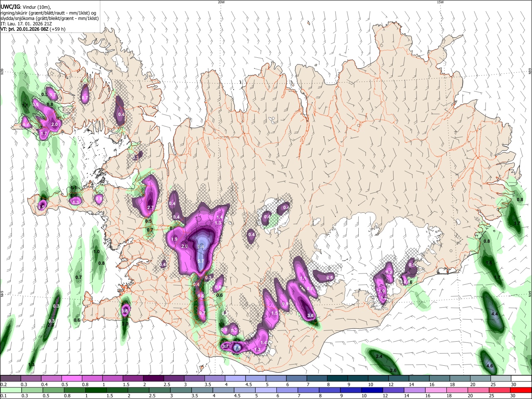Click the dull plum swatch above the 0.2 label
Viewport: 532px width, 399px height.
[10, 378]
